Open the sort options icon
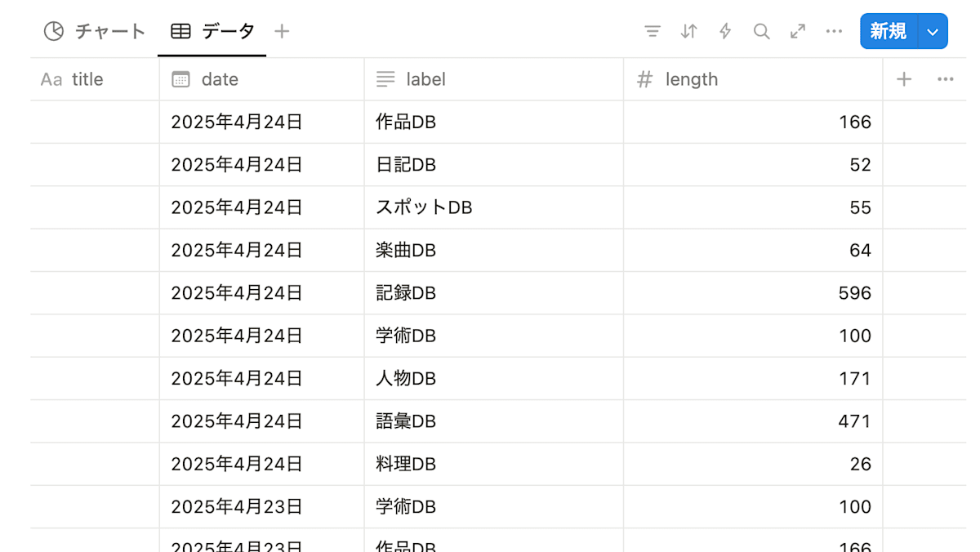This screenshot has width=980, height=552. [688, 31]
